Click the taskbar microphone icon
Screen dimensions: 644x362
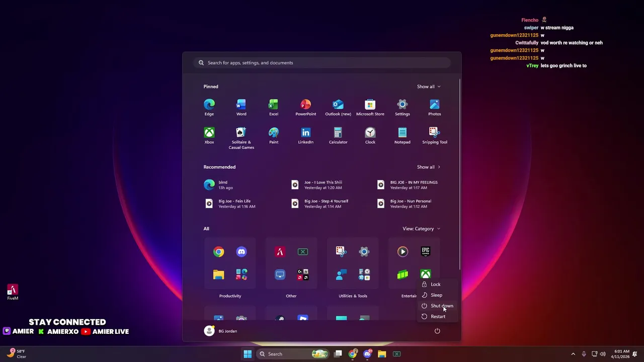(584, 354)
